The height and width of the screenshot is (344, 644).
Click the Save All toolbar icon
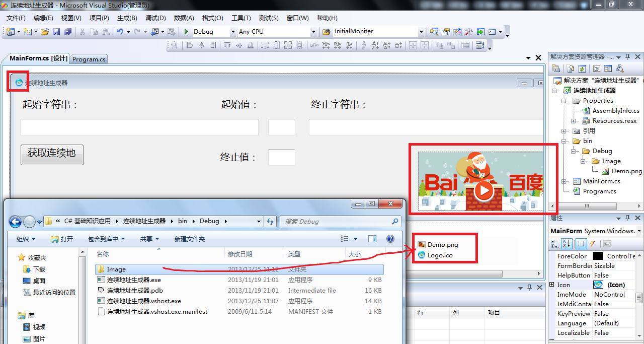(68, 32)
